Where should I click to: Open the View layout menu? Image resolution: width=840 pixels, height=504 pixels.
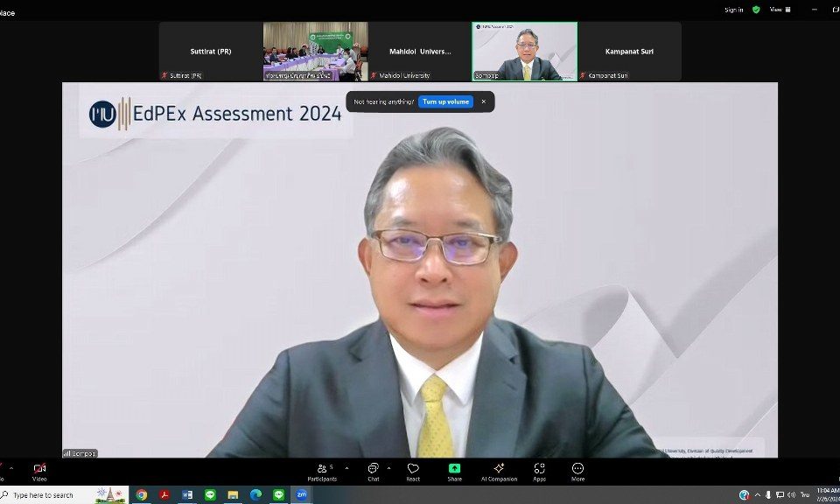point(779,10)
